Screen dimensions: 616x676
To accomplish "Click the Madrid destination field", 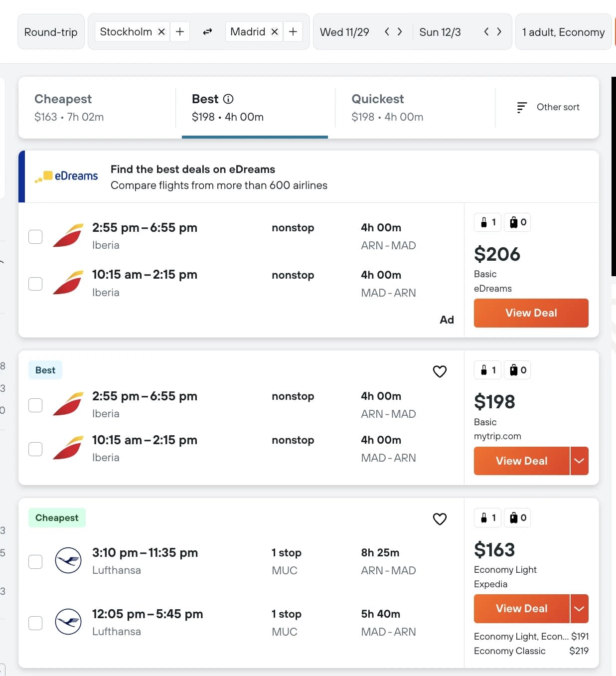I will [x=248, y=32].
